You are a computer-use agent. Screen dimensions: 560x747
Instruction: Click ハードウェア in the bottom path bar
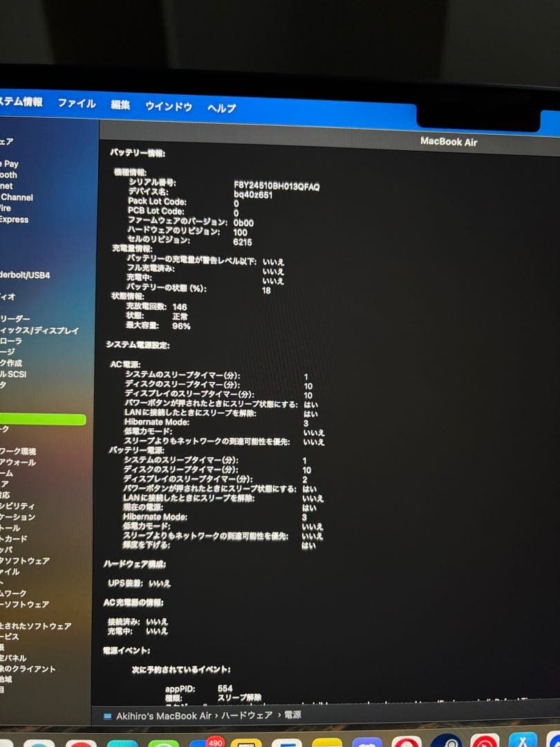(x=249, y=715)
